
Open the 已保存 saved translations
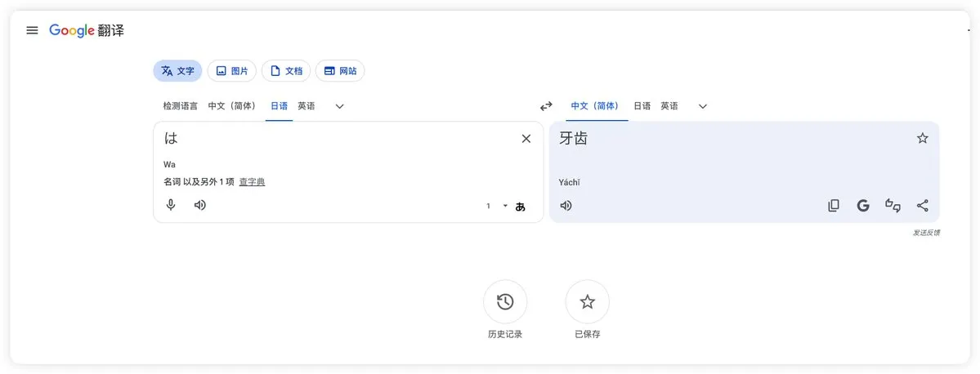click(x=588, y=302)
